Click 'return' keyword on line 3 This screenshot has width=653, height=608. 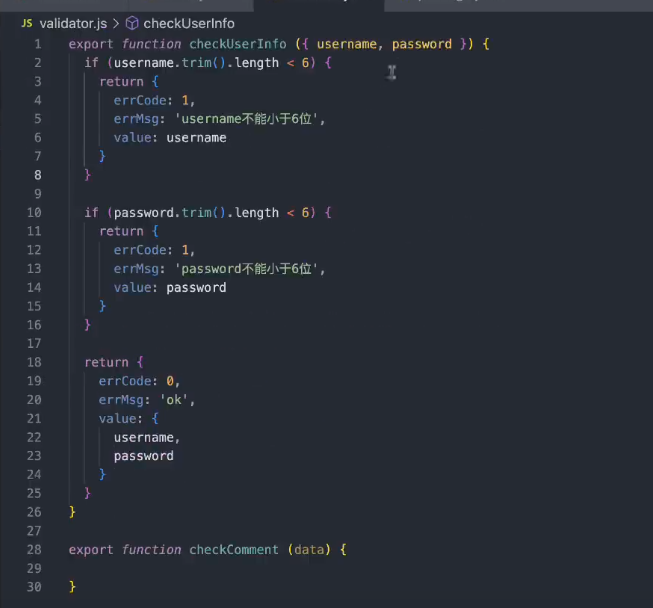tap(121, 82)
